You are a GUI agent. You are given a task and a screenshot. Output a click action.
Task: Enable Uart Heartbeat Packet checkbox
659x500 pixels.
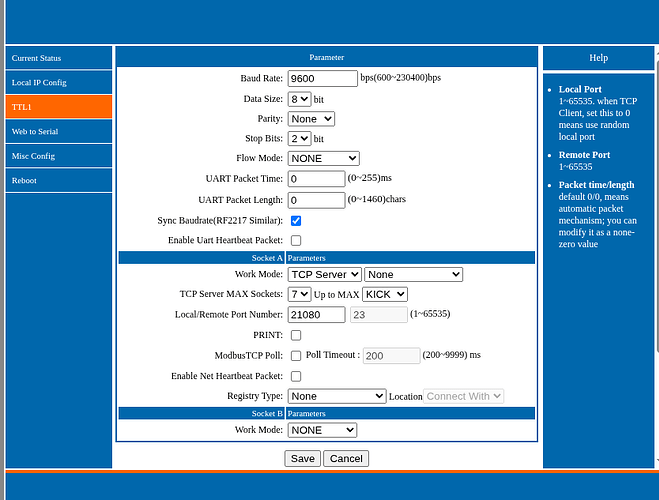296,241
